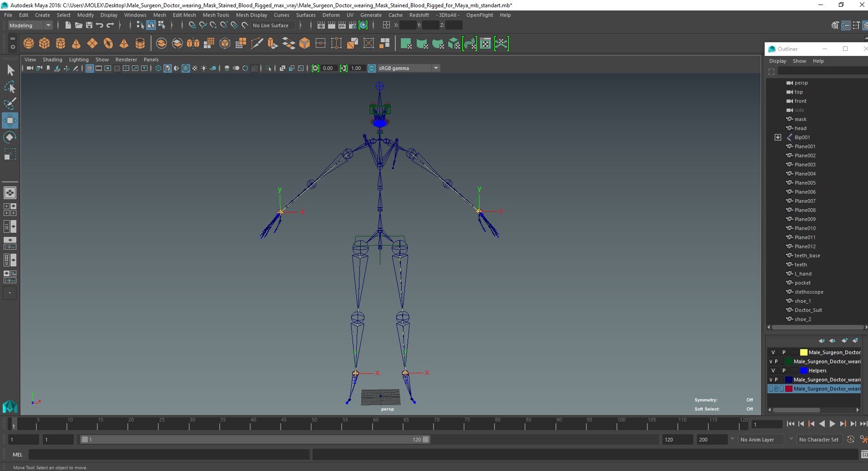The image size is (868, 471).
Task: Toggle visibility V of Helpers layer
Action: (x=773, y=371)
